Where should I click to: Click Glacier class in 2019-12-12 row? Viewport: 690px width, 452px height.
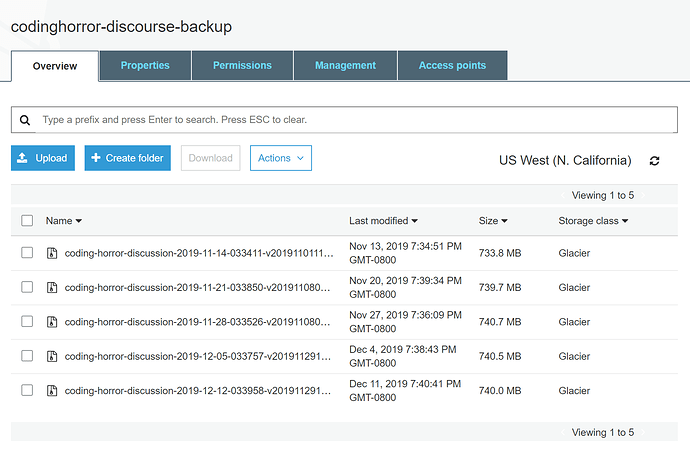coord(574,391)
